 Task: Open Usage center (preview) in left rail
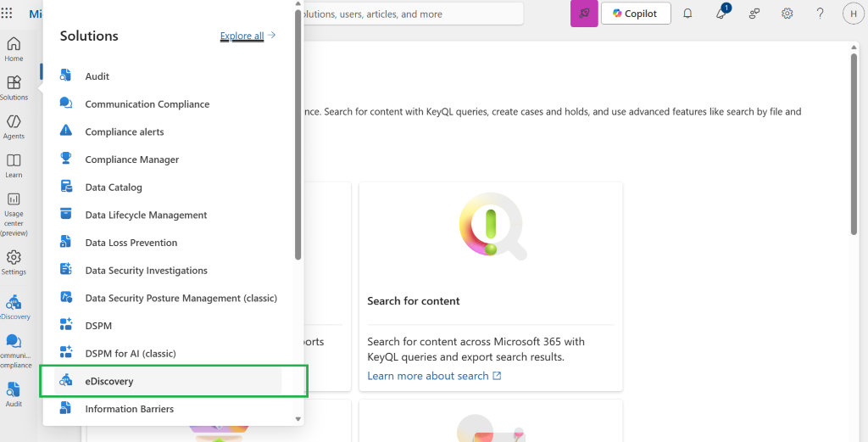(14, 213)
